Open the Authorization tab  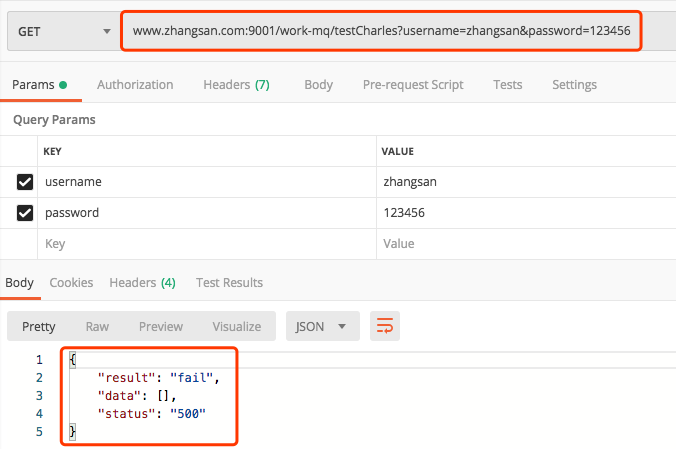[135, 85]
